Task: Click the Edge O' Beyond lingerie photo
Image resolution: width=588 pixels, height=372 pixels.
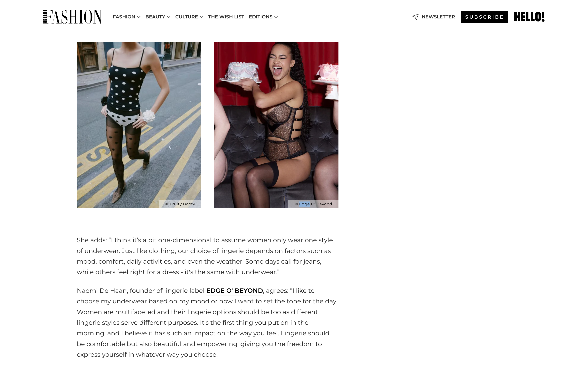Action: 276,125
